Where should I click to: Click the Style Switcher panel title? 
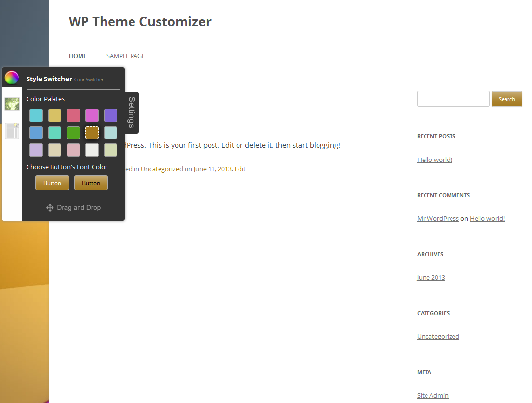click(49, 79)
